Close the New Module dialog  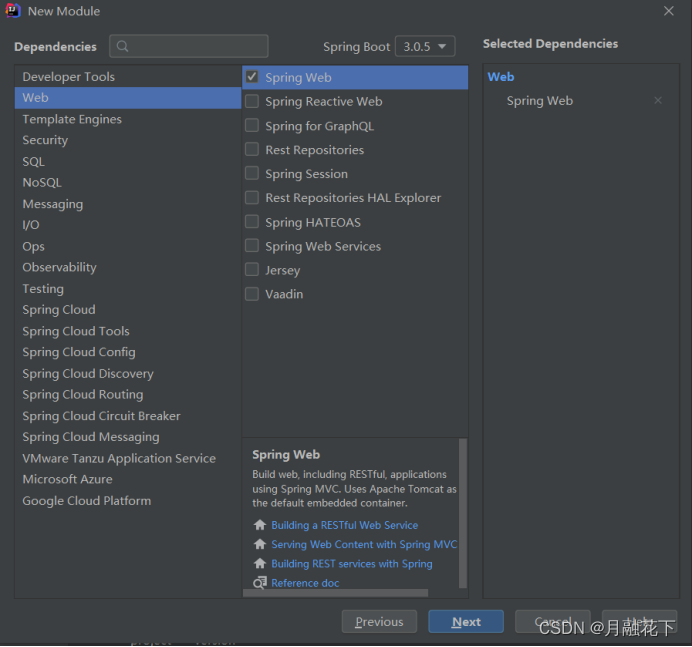(669, 11)
